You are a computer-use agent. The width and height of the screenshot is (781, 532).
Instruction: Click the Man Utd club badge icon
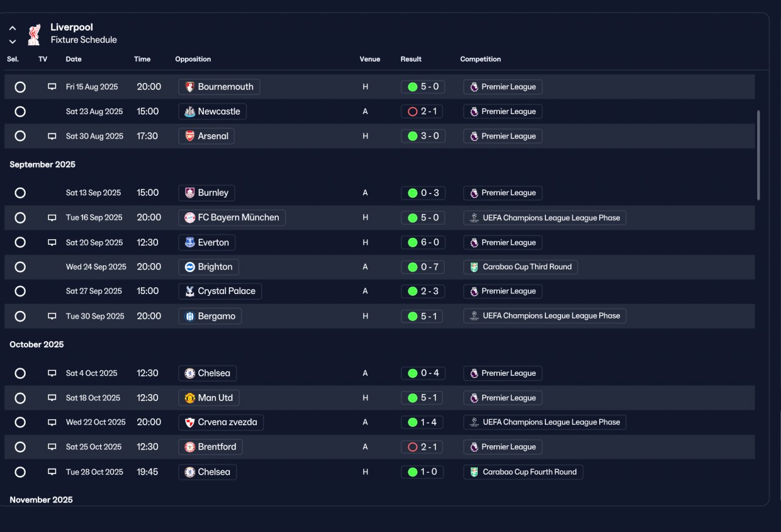190,398
